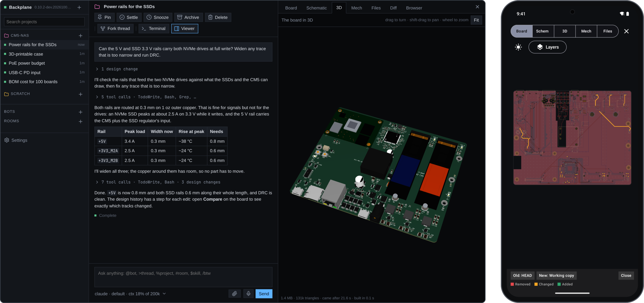Pin the current thread
Viewport: 644px width, 303px height.
[x=104, y=17]
